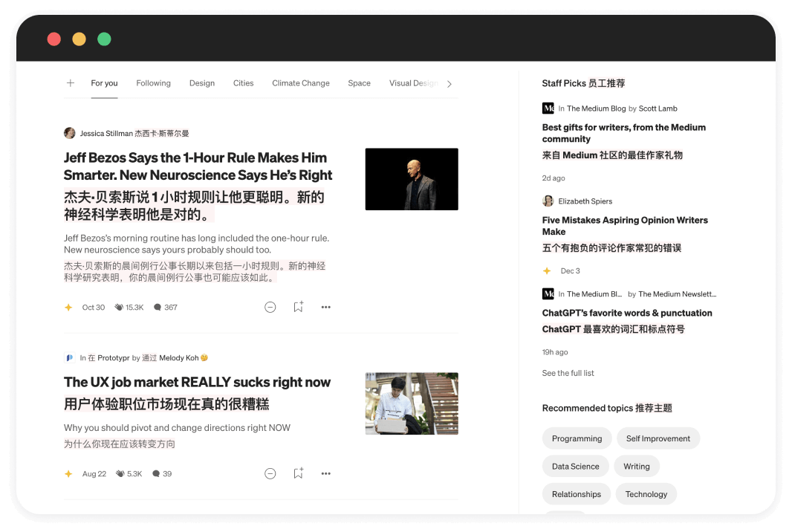Image resolution: width=792 pixels, height=532 pixels.
Task: Click the 2d ago timestamp
Action: (x=554, y=178)
